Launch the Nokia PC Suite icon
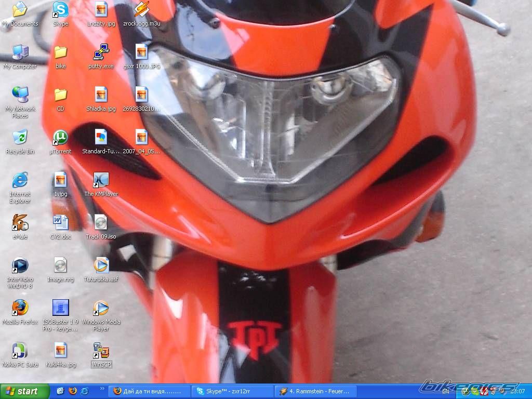The image size is (532, 399). pos(20,351)
